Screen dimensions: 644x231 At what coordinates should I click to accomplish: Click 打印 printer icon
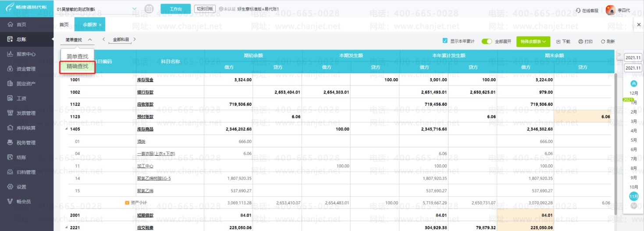[x=585, y=42]
